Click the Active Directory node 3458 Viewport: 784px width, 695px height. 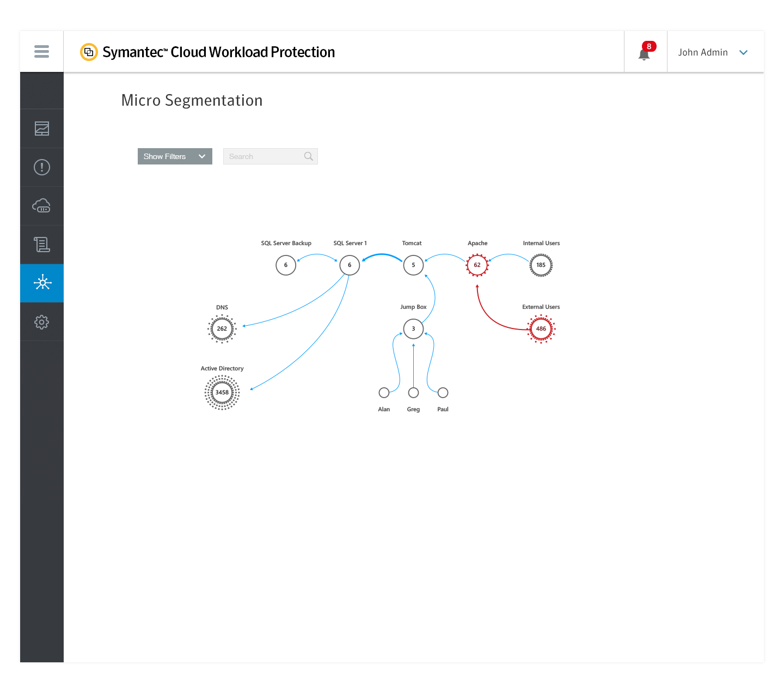pos(222,392)
